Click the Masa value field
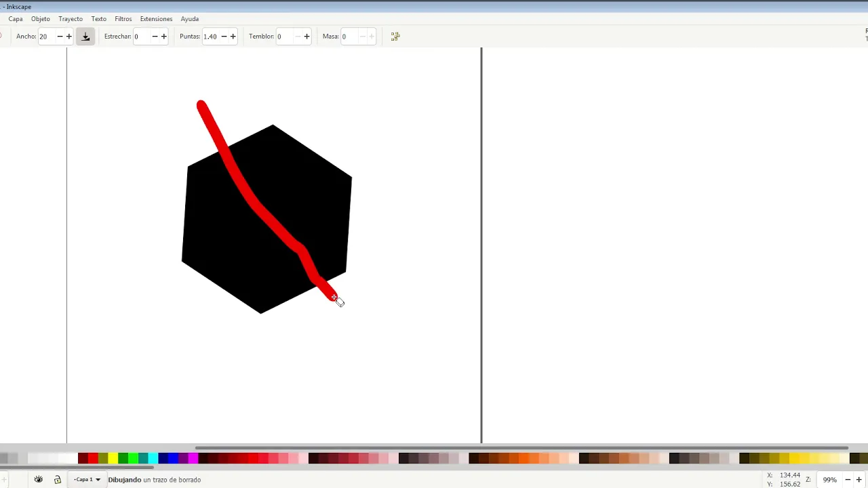Image resolution: width=868 pixels, height=488 pixels. click(x=349, y=37)
